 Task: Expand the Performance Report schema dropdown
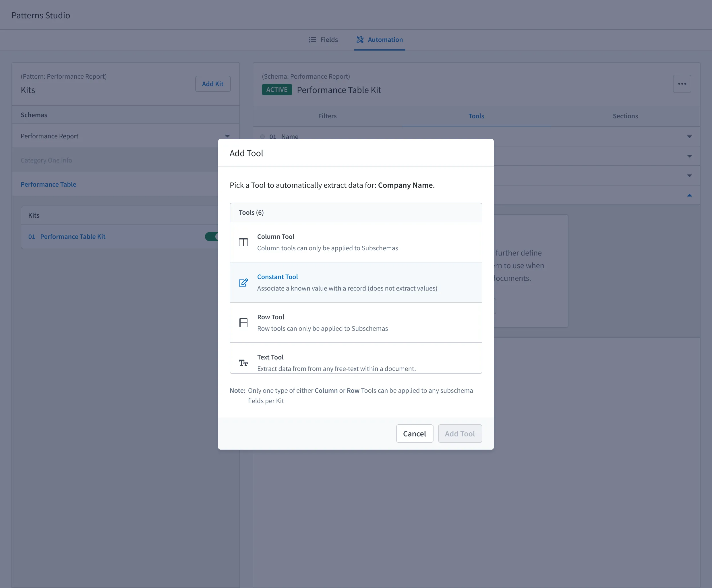pyautogui.click(x=227, y=136)
